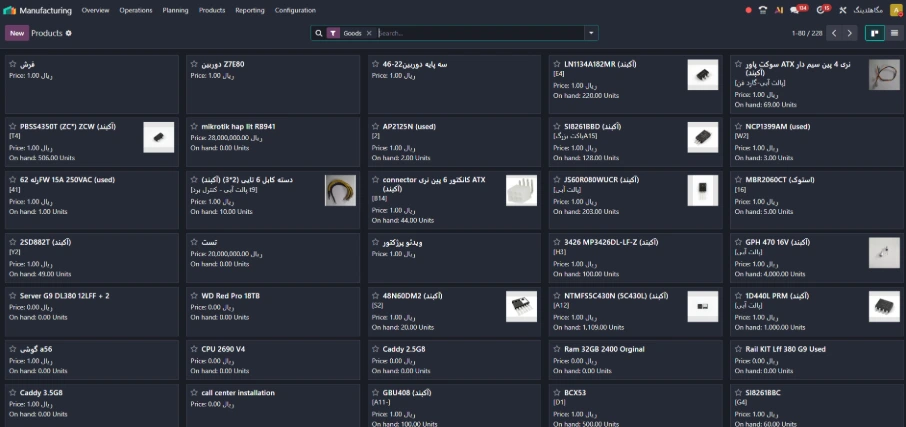The image size is (906, 427).
Task: Go to previous page of products
Action: point(836,33)
